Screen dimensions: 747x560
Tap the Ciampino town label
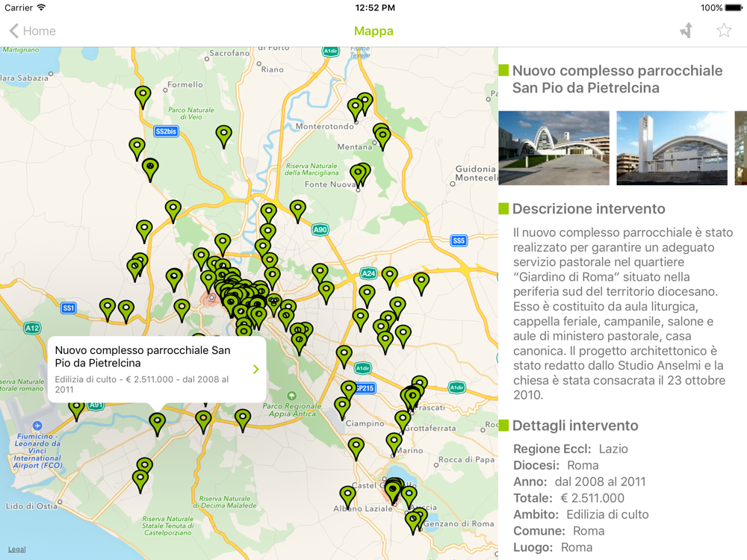pos(365,423)
